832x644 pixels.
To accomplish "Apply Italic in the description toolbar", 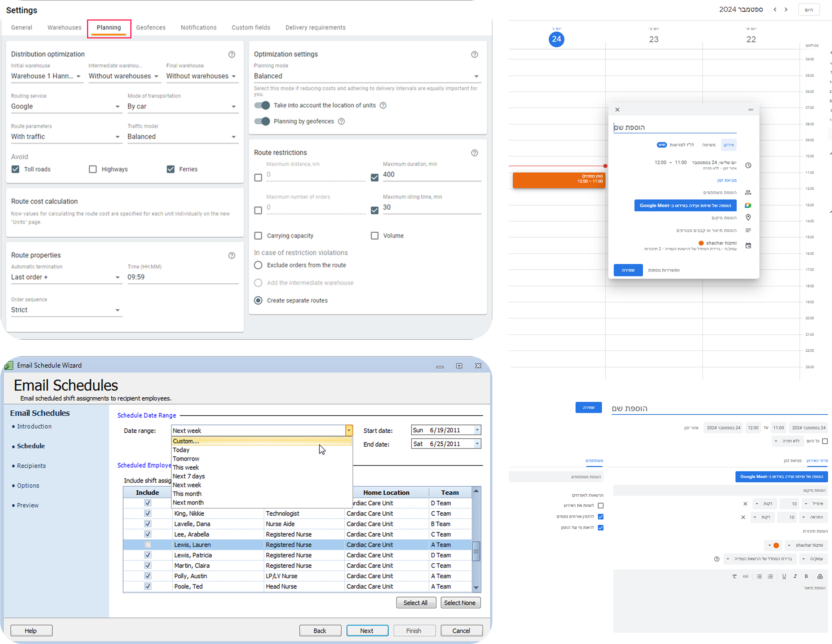I will click(x=795, y=577).
